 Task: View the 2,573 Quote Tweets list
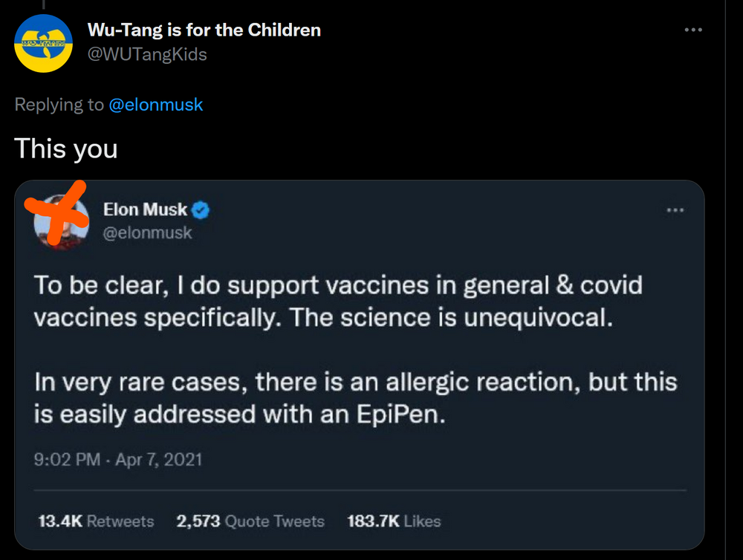click(x=250, y=521)
